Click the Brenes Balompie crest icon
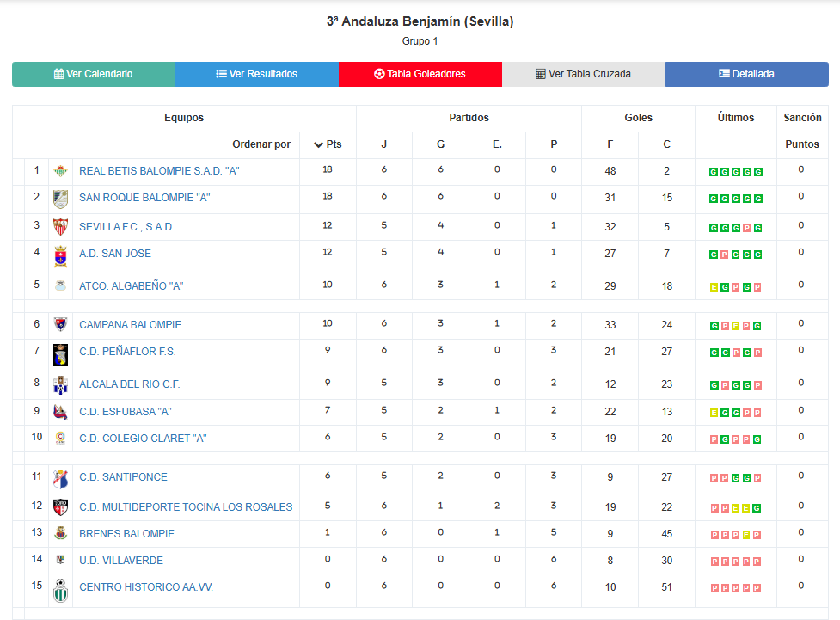Image resolution: width=840 pixels, height=620 pixels. tap(60, 533)
